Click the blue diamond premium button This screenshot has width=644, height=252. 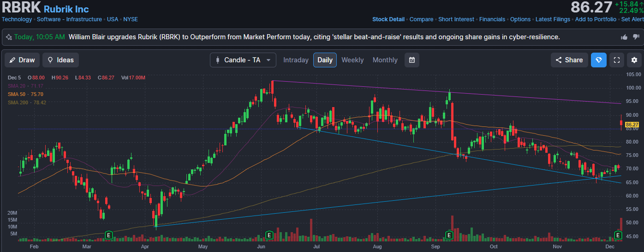[x=599, y=60]
